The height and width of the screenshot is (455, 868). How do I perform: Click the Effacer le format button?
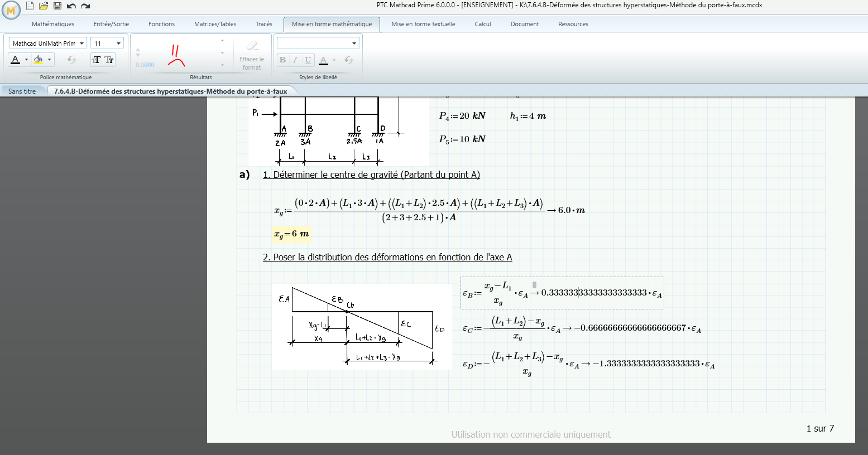252,54
